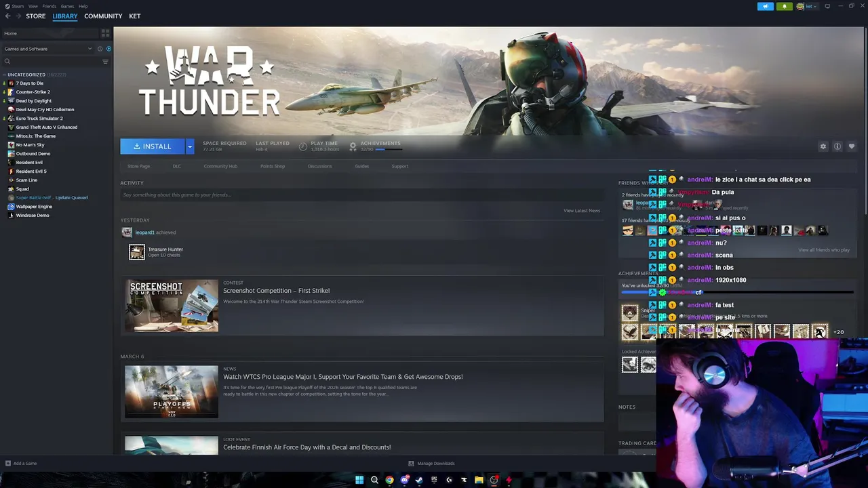Screen dimensions: 868x488
Task: Open the War Thunder Store Page link
Action: click(x=138, y=166)
